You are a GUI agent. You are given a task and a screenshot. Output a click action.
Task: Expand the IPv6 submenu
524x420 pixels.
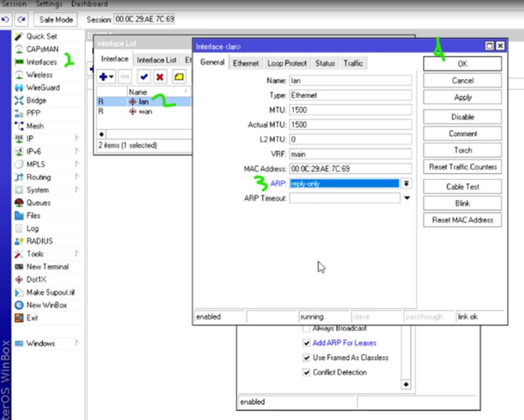[x=77, y=151]
